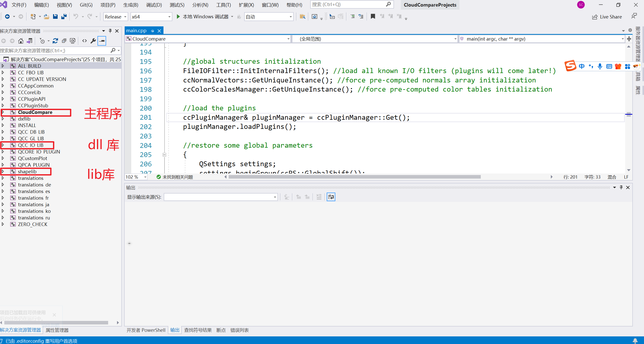This screenshot has height=344, width=644.
Task: Click the New Project icon
Action: click(33, 17)
